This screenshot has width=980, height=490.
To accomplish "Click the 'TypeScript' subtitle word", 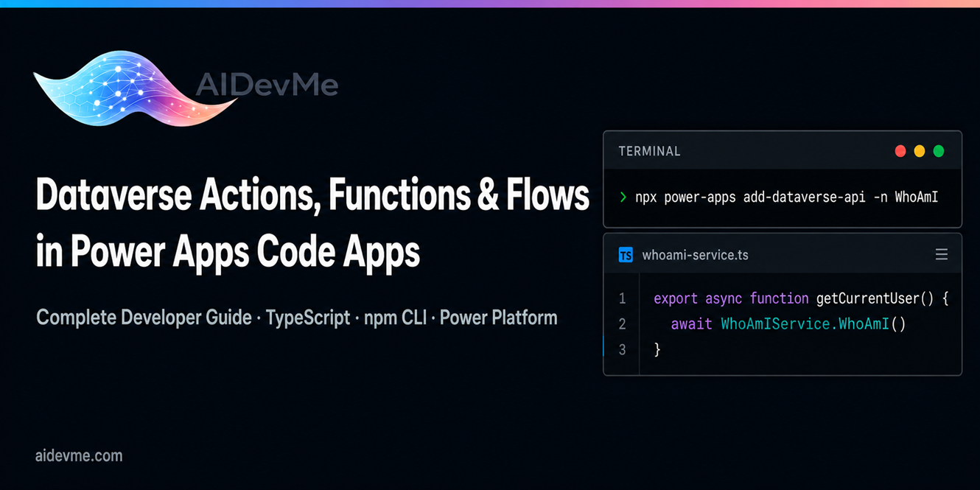I will point(308,318).
